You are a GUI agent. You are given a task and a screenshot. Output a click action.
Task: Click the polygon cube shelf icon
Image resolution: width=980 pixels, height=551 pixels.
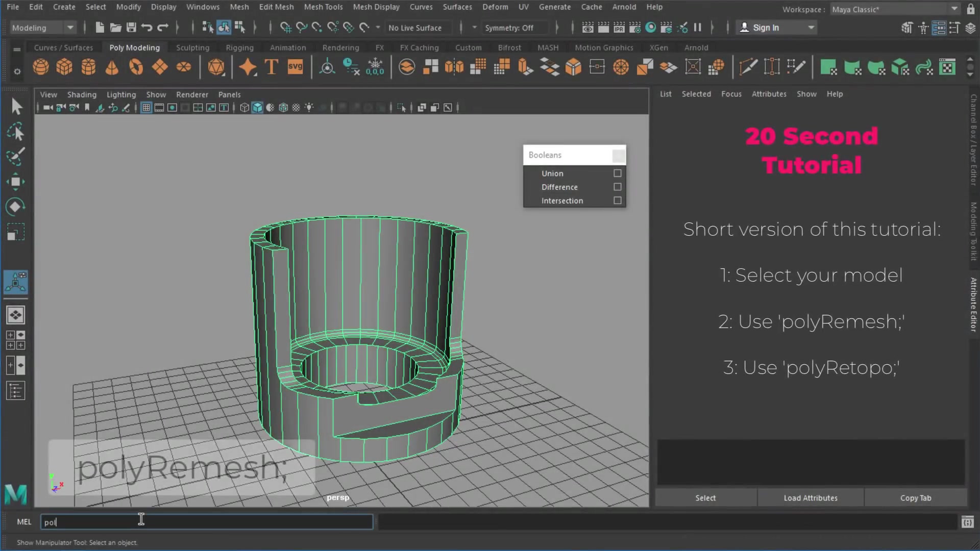(x=64, y=67)
